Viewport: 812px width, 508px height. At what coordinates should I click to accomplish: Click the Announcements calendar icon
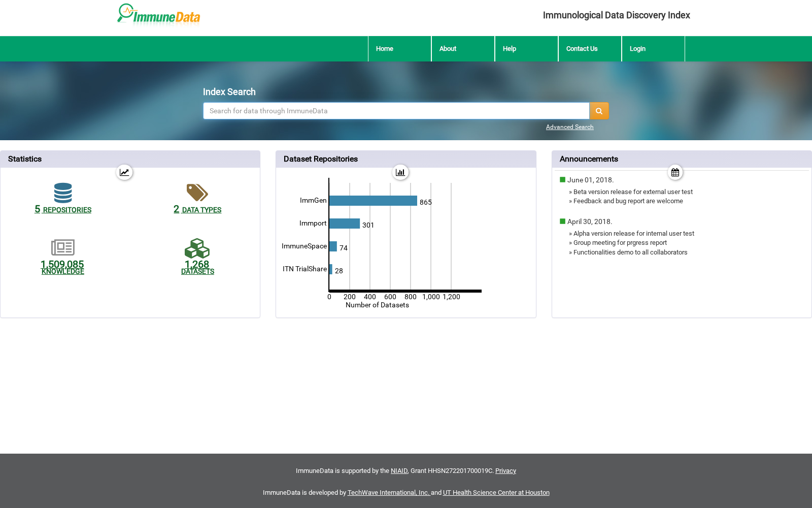(675, 172)
